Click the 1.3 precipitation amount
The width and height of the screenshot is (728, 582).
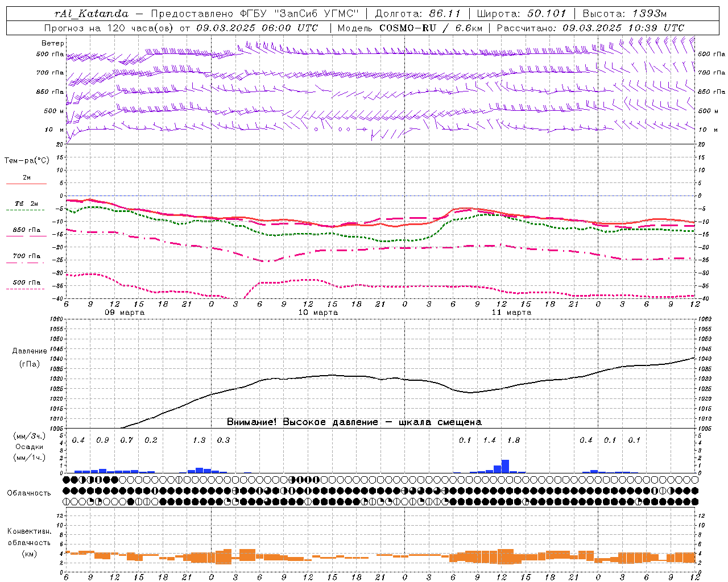pyautogui.click(x=199, y=440)
